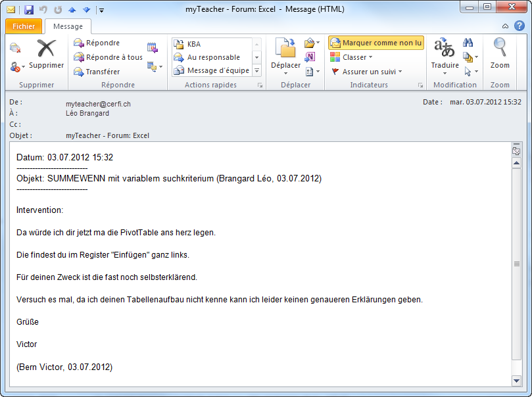Open the Déplacer dropdown
Image resolution: width=532 pixels, height=397 pixels.
point(285,66)
